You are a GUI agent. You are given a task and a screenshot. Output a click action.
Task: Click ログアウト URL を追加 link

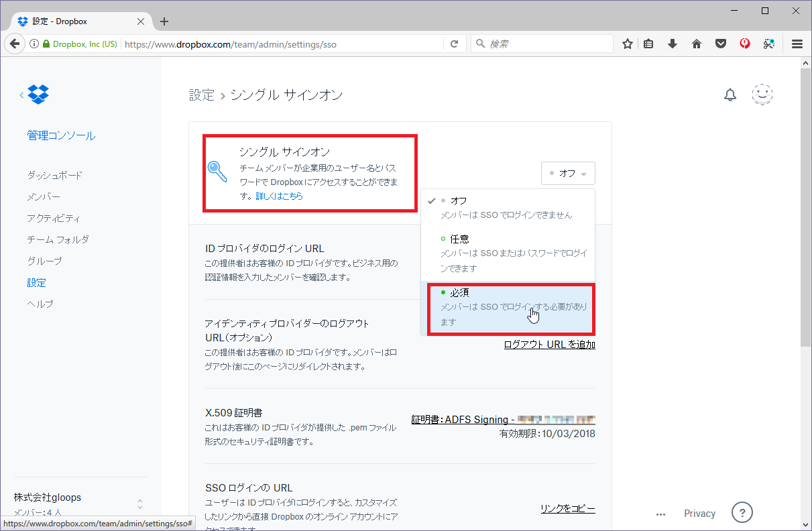[x=550, y=344]
